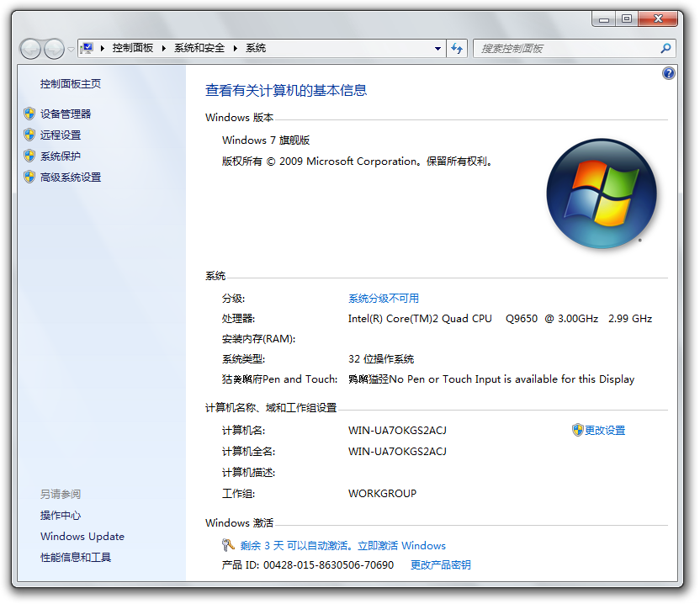Open 设备管理器 from the sidebar
Image resolution: width=700 pixels, height=604 pixels.
pos(66,114)
